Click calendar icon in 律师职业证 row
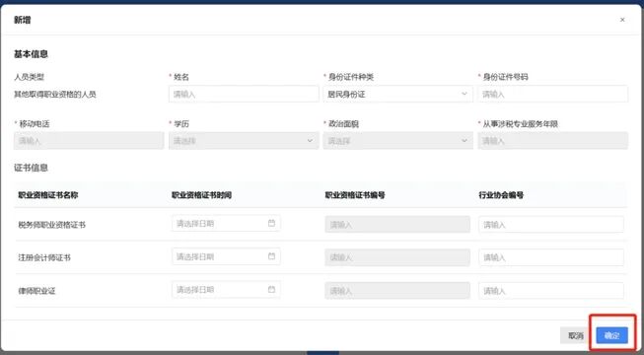The height and width of the screenshot is (355, 644). [271, 290]
